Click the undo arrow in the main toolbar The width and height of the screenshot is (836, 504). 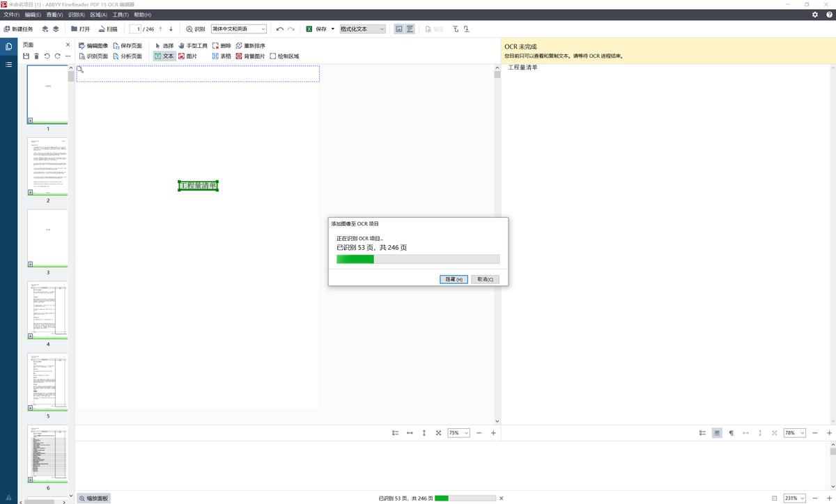point(280,29)
